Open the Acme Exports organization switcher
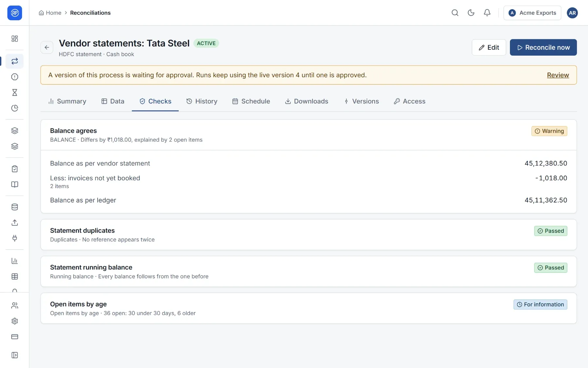The image size is (588, 368). pyautogui.click(x=532, y=13)
